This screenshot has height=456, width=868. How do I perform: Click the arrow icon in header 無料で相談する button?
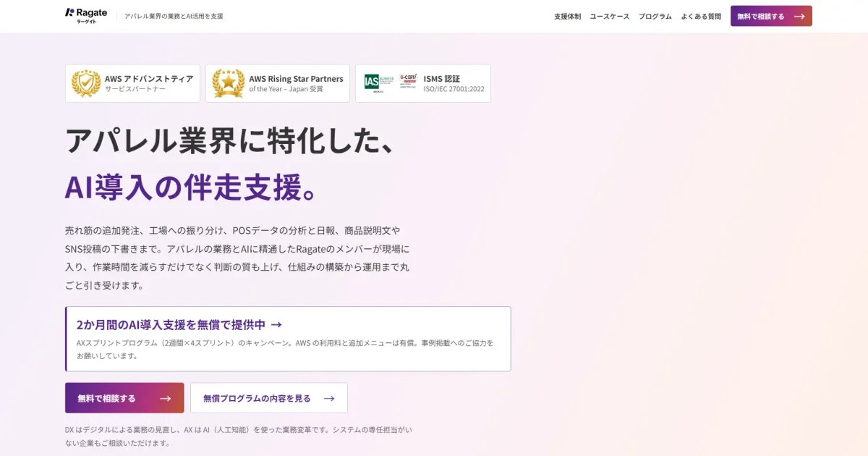tap(799, 16)
